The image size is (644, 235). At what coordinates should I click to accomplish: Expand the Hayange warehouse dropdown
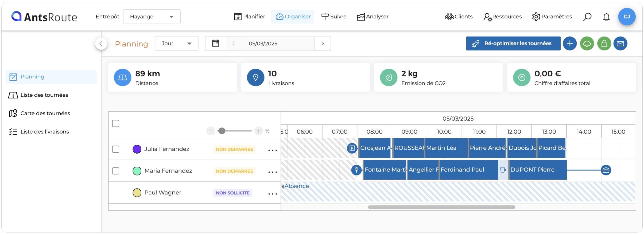point(152,17)
